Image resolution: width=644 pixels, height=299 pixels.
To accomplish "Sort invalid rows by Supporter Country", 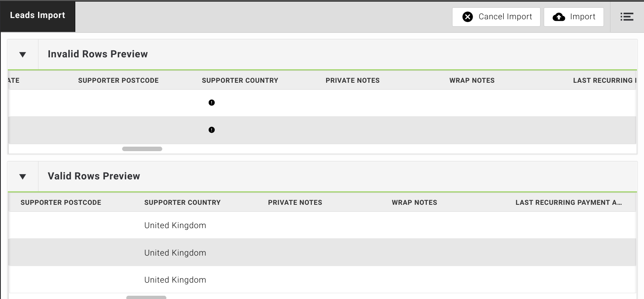I will [240, 81].
